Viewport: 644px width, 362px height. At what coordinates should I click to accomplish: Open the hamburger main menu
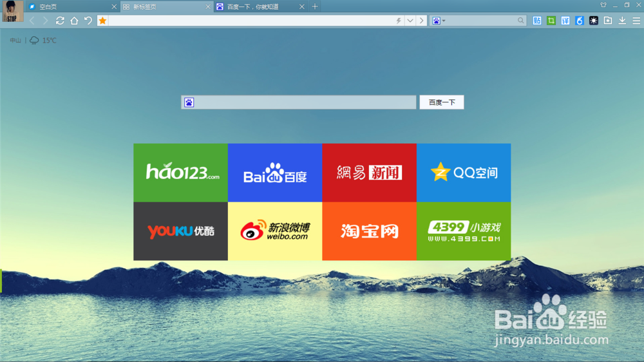click(x=636, y=21)
